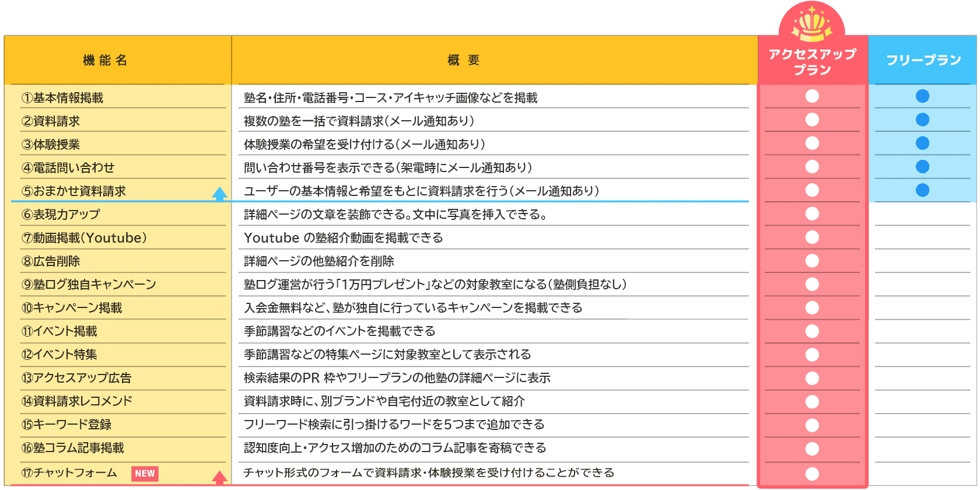Select the ⑯塾コラム記事掲載 feature name
This screenshot has width=980, height=490.
click(73, 448)
